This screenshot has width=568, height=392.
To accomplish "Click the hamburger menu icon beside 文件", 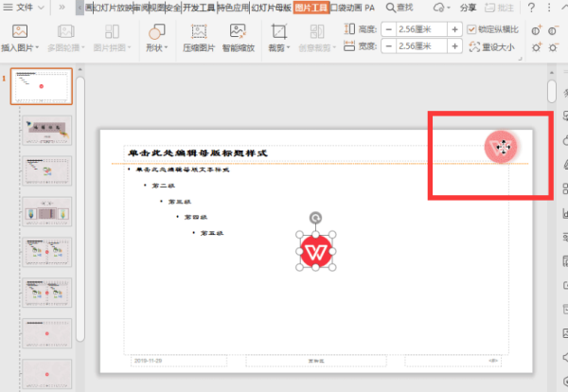I will (8, 8).
